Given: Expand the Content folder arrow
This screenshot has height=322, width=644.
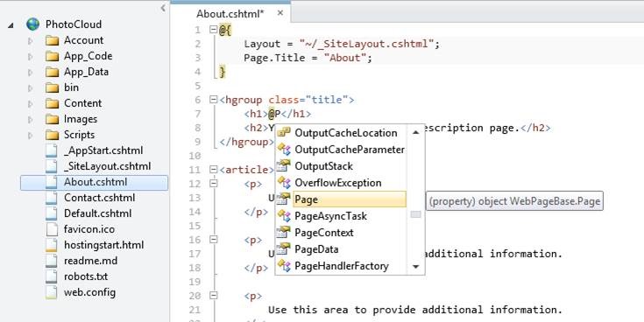Looking at the screenshot, I should pyautogui.click(x=30, y=103).
